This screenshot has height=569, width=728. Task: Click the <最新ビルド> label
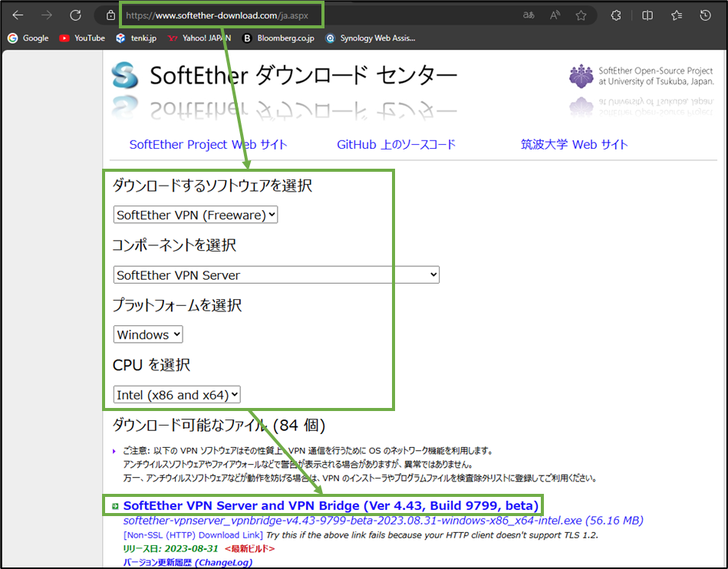pyautogui.click(x=250, y=548)
